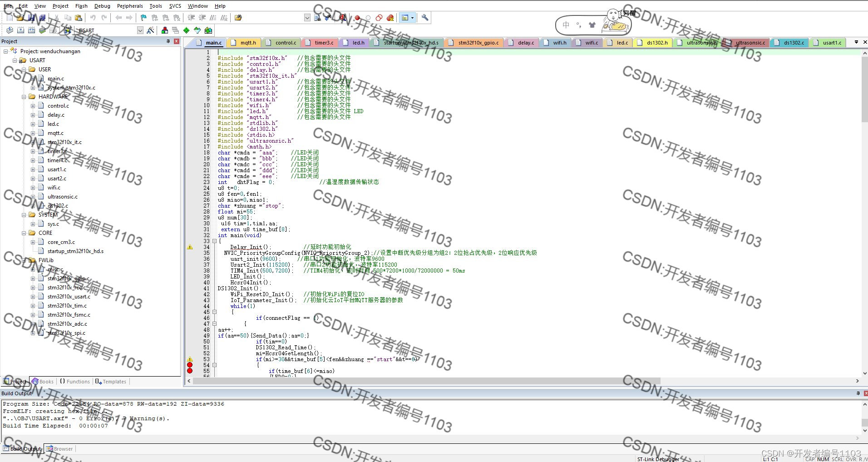Image resolution: width=868 pixels, height=462 pixels.
Task: Open Functions tab in project panel
Action: (75, 382)
